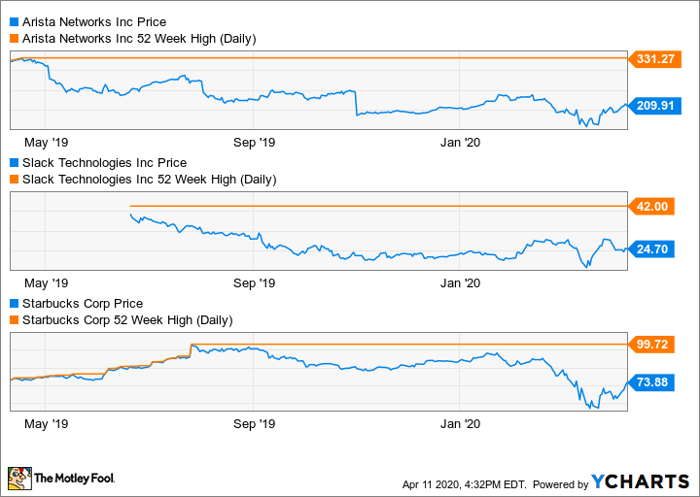Click the YCharts logo
This screenshot has height=497, width=700.
[639, 479]
